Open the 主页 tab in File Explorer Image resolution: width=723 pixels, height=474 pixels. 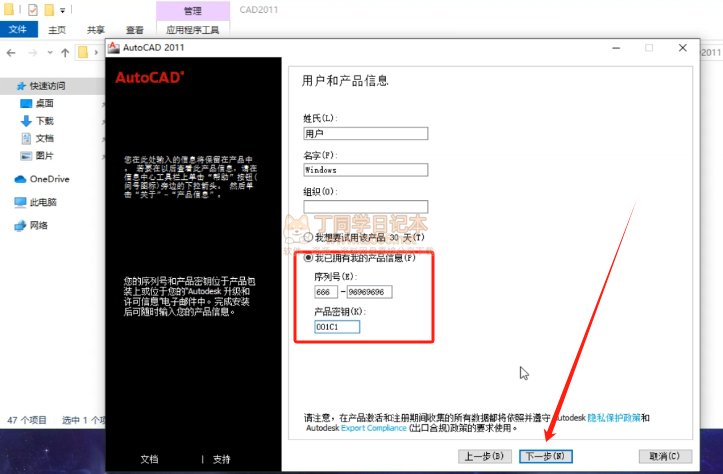click(57, 30)
